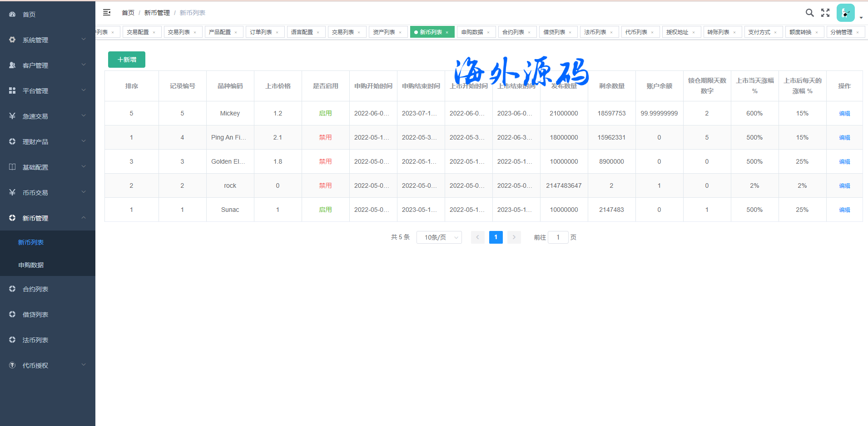The width and height of the screenshot is (868, 426).
Task: Click the 系统管理 gear icon
Action: tap(12, 40)
